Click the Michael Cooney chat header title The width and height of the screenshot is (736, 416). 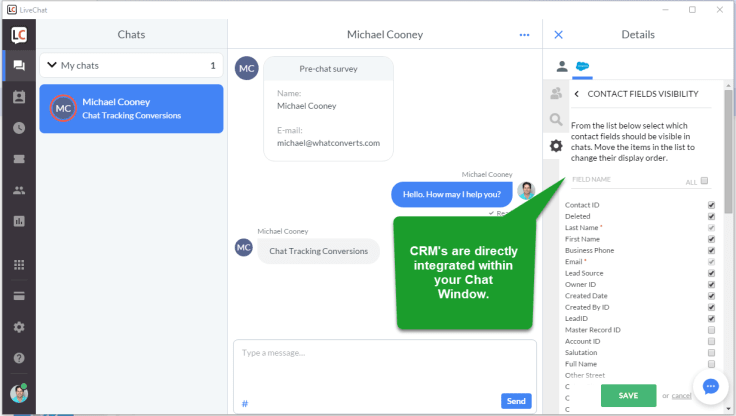pos(385,35)
